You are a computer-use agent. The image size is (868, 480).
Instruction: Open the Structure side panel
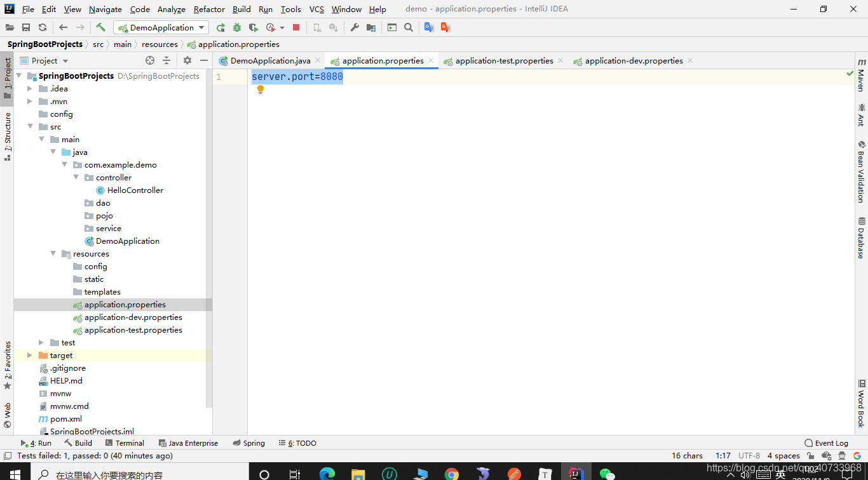pyautogui.click(x=7, y=136)
